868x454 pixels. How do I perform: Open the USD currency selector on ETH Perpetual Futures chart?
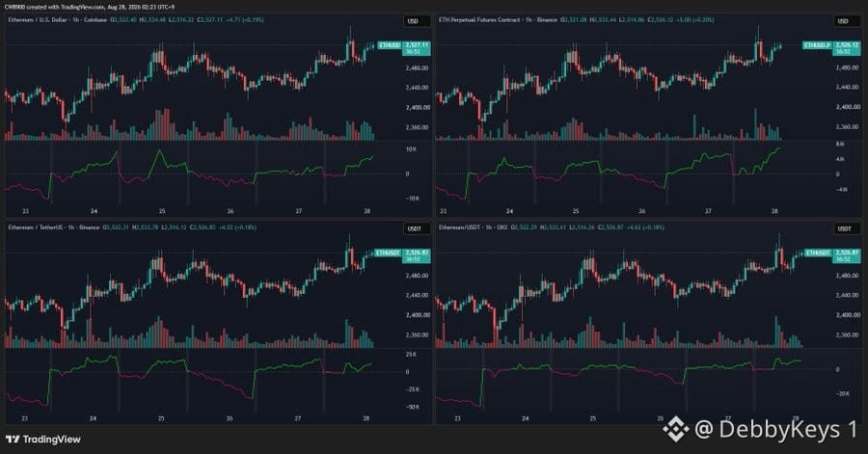pyautogui.click(x=847, y=21)
